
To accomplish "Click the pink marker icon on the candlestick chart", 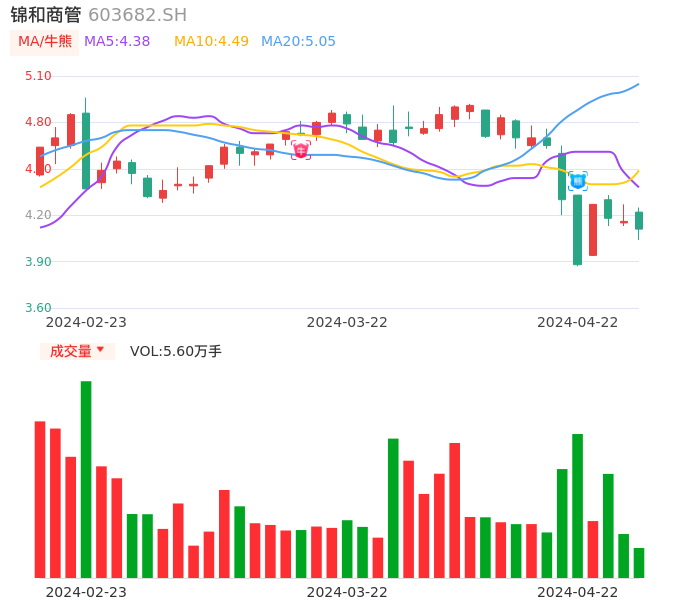I will pos(301,150).
